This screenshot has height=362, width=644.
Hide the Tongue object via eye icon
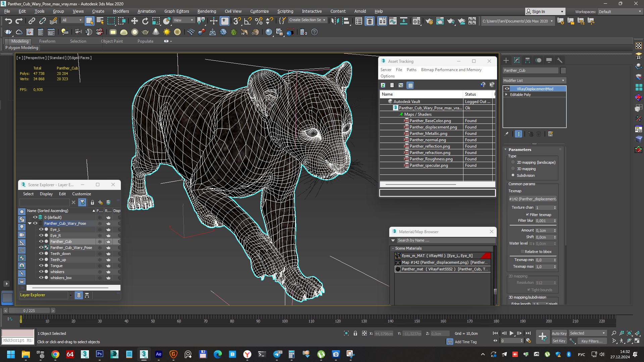coord(41,266)
